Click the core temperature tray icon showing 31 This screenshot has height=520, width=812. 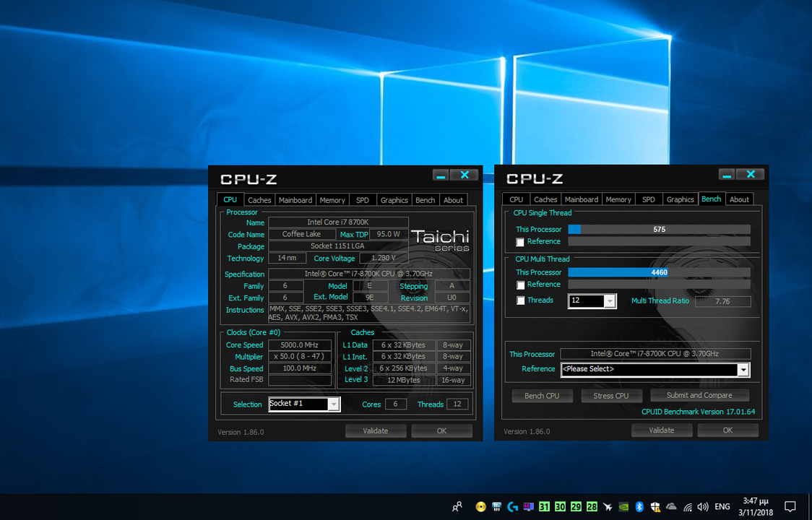pyautogui.click(x=544, y=506)
